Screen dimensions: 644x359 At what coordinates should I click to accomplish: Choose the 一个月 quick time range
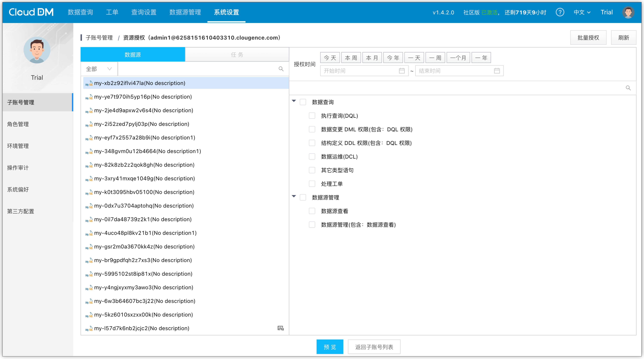[458, 58]
